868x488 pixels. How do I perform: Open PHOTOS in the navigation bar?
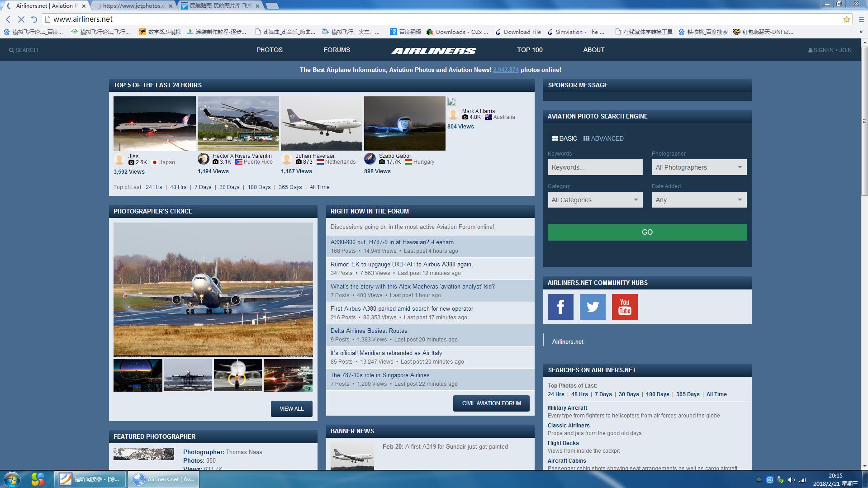click(269, 50)
